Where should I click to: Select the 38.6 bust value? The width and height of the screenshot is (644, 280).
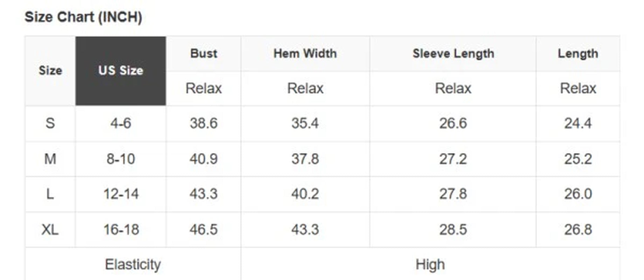tap(203, 123)
